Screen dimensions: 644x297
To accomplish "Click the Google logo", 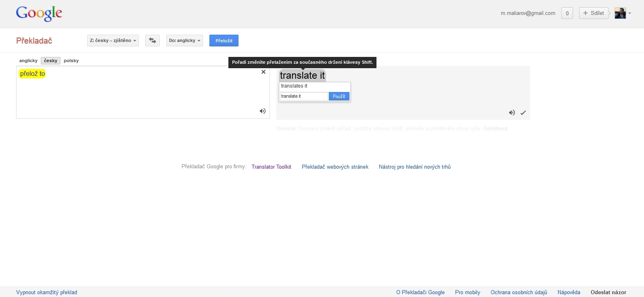I will (39, 14).
